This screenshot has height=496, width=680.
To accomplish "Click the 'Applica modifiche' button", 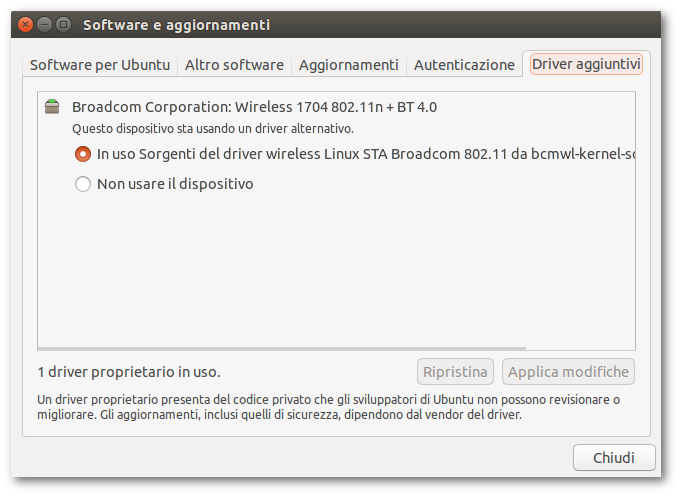I will coord(568,372).
